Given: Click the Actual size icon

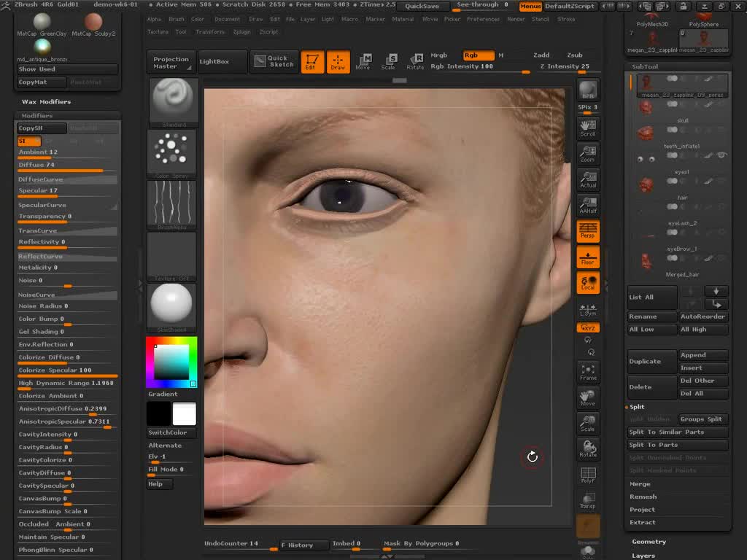Looking at the screenshot, I should [x=588, y=179].
